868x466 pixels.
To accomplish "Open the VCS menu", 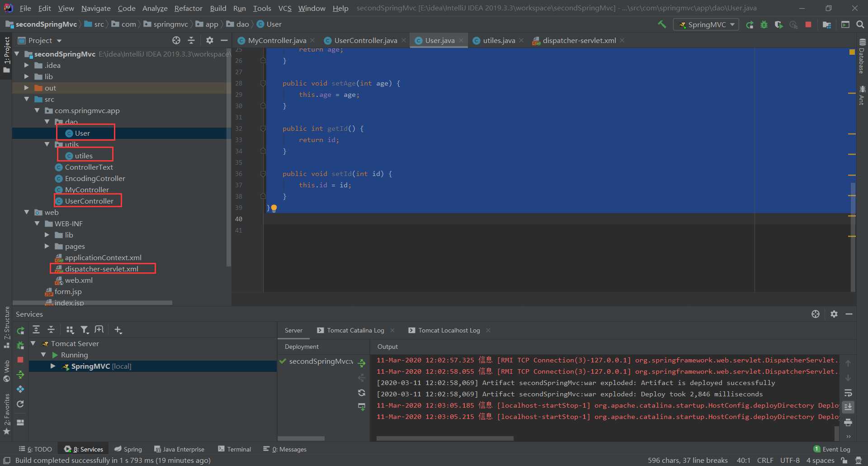I will click(x=285, y=8).
